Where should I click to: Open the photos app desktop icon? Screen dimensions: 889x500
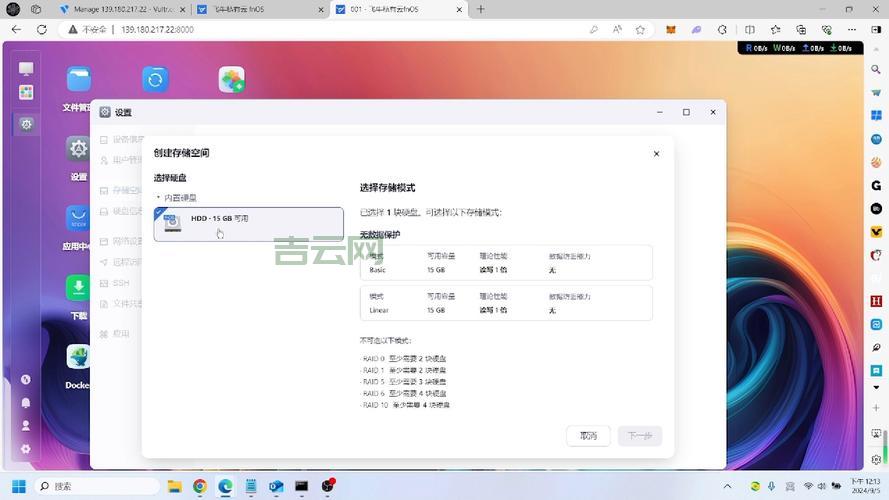[231, 79]
